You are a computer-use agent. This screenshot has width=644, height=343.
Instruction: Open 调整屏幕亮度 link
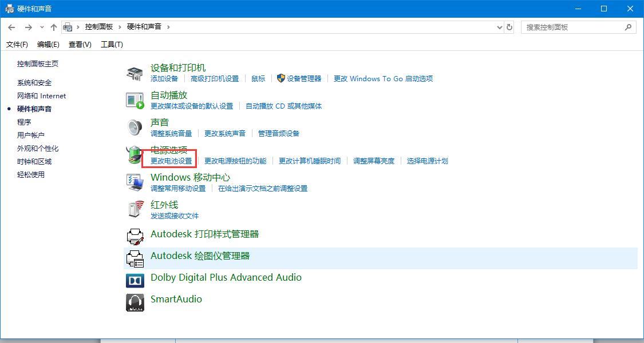pos(374,161)
